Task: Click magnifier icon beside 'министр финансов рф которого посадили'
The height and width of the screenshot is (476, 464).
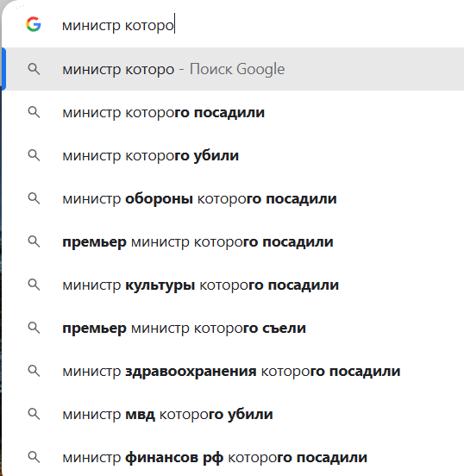Action: click(34, 457)
